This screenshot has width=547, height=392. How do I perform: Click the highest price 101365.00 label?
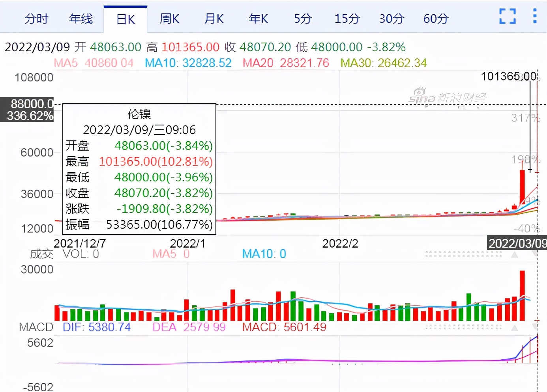[510, 76]
